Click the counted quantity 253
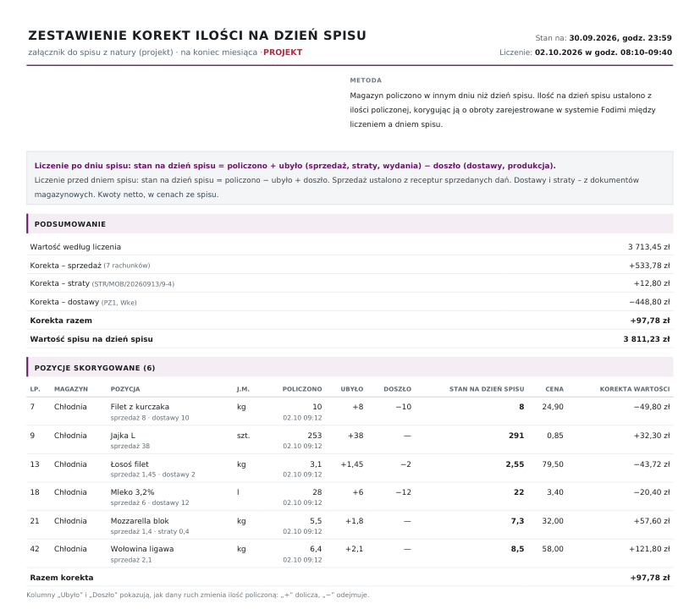Viewport: 700px width, 609px height. coord(315,436)
